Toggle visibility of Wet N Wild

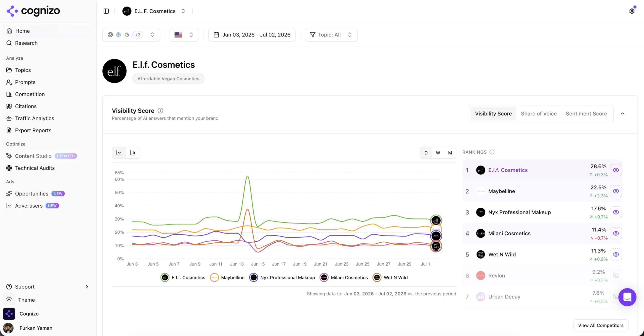616,254
